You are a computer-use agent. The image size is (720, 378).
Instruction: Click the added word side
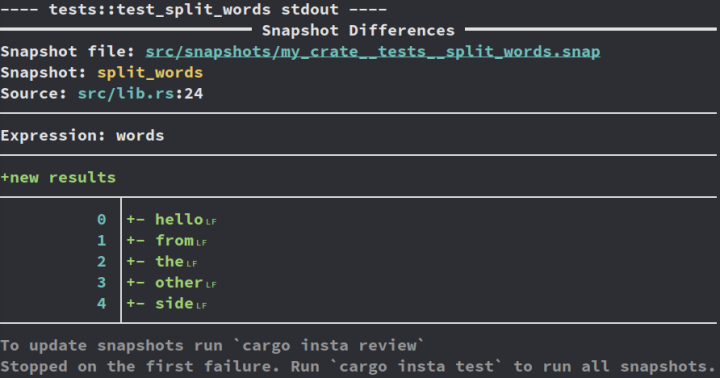174,303
